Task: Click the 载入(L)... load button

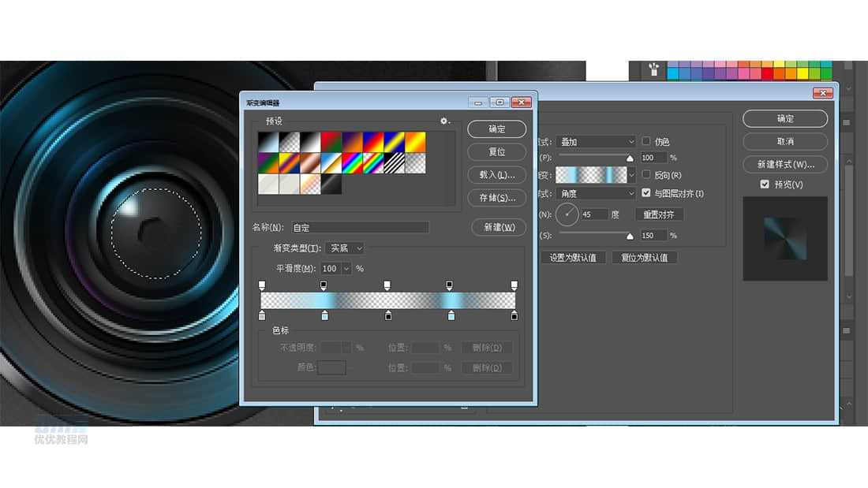Action: (496, 175)
